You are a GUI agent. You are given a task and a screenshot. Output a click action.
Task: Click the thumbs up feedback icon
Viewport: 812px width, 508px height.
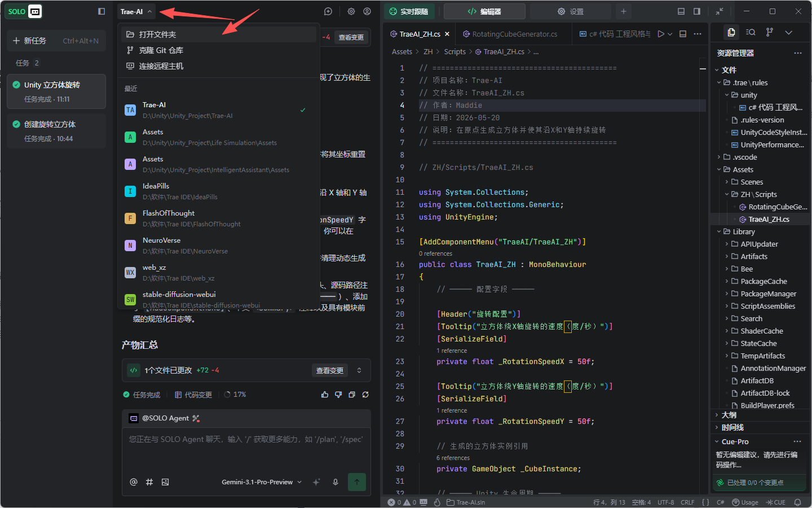coord(325,395)
